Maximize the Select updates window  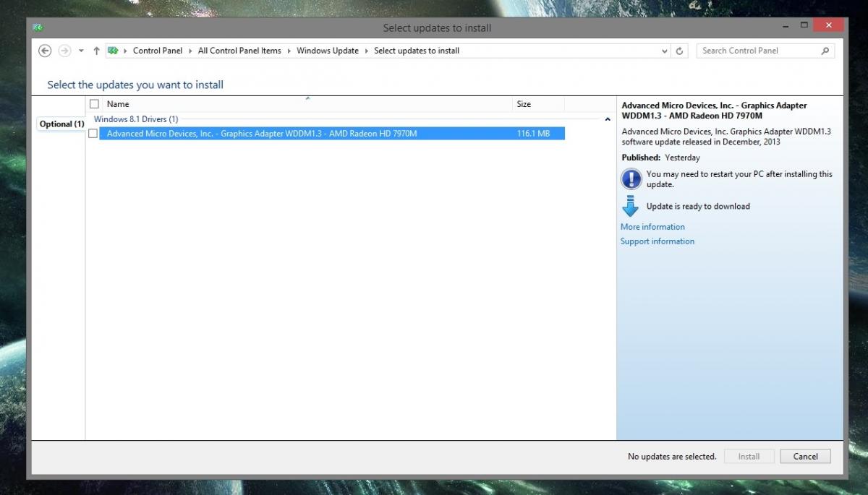(804, 26)
